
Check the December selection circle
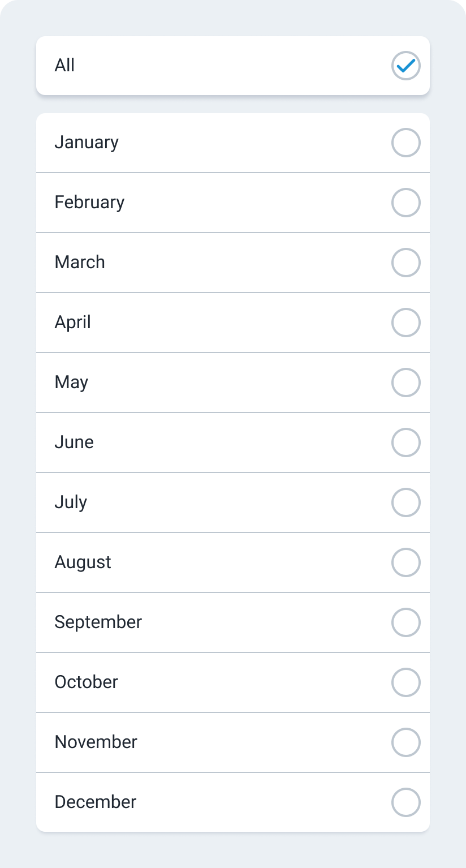[x=405, y=802]
